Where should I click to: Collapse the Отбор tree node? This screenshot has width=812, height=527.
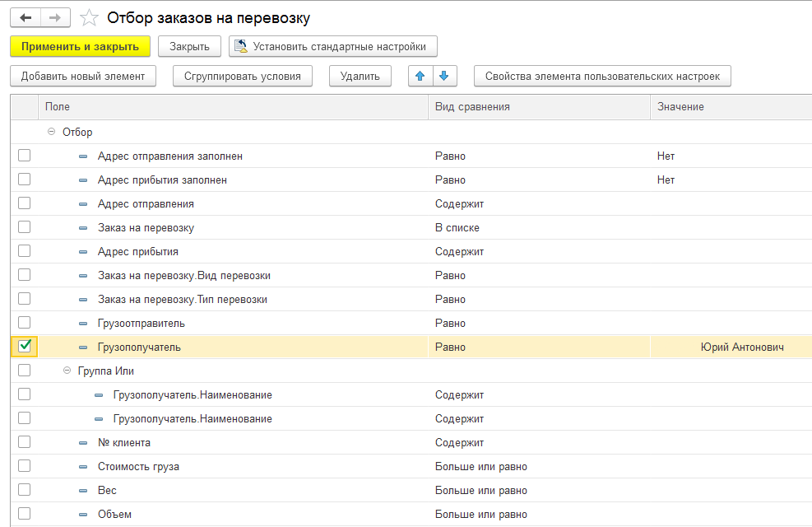coord(51,132)
